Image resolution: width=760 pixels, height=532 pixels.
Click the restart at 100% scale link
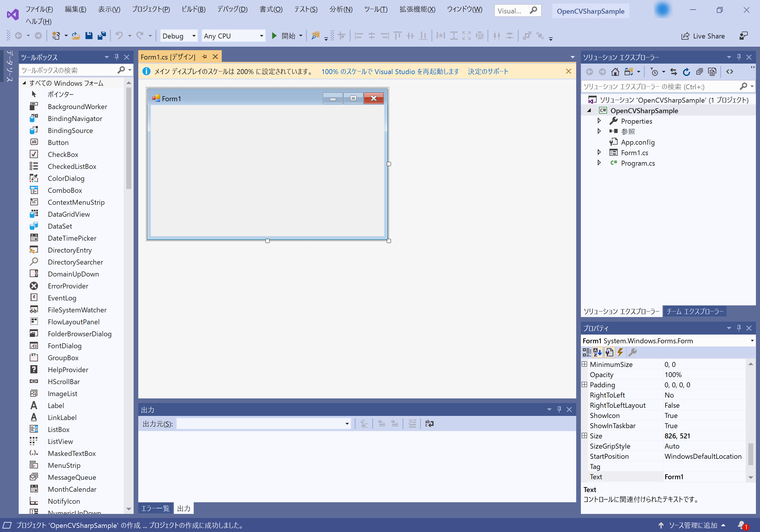pos(390,71)
